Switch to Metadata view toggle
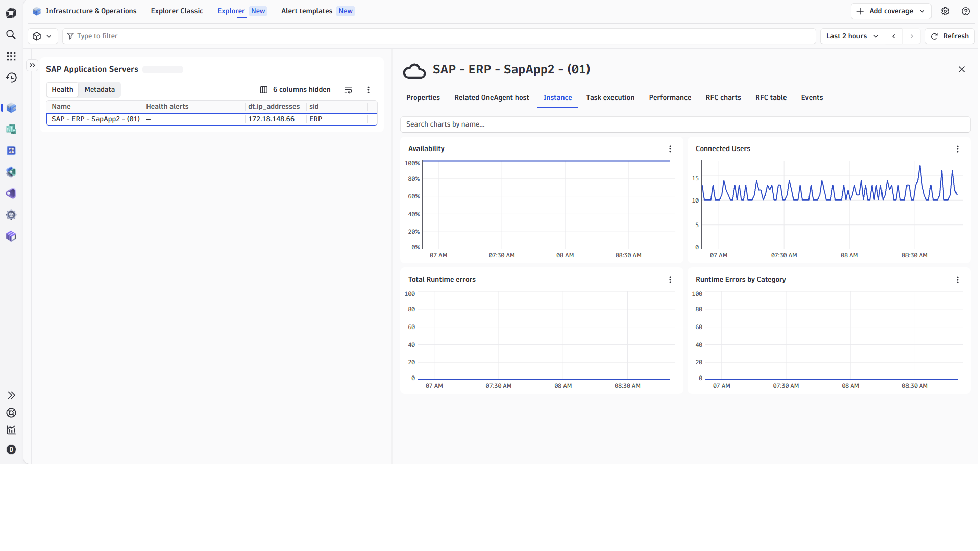Image resolution: width=980 pixels, height=551 pixels. point(100,90)
